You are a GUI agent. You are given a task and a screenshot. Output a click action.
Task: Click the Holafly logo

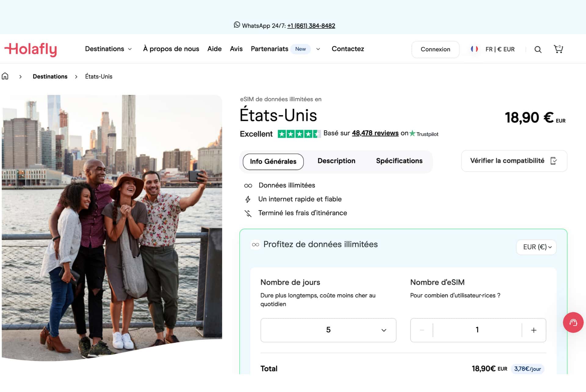pyautogui.click(x=31, y=49)
